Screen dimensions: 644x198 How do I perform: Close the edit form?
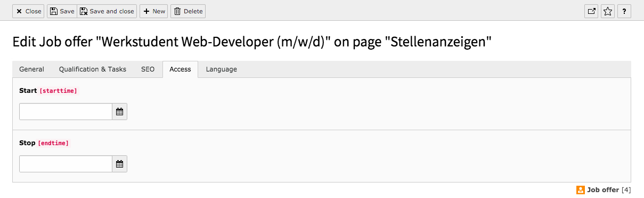(x=29, y=11)
